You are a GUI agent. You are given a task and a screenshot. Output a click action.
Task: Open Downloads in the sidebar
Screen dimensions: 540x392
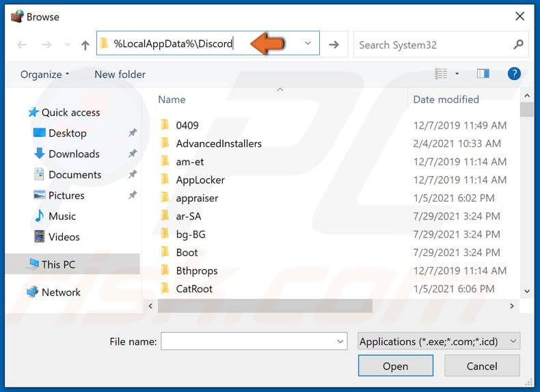[x=74, y=154]
